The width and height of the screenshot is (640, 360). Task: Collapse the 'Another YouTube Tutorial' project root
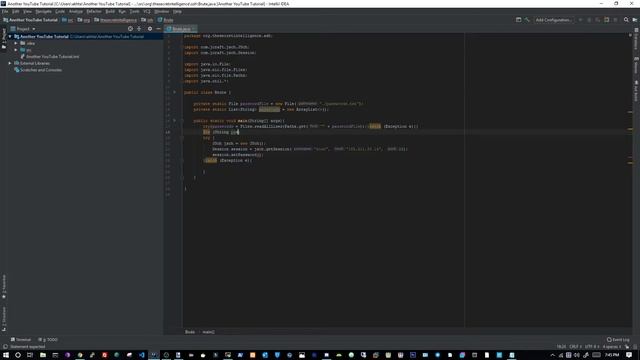[10, 36]
